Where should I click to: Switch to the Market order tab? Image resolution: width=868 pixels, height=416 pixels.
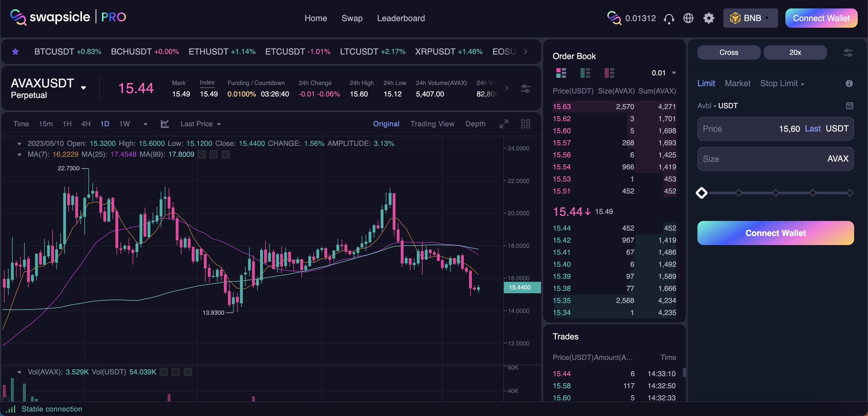point(737,83)
